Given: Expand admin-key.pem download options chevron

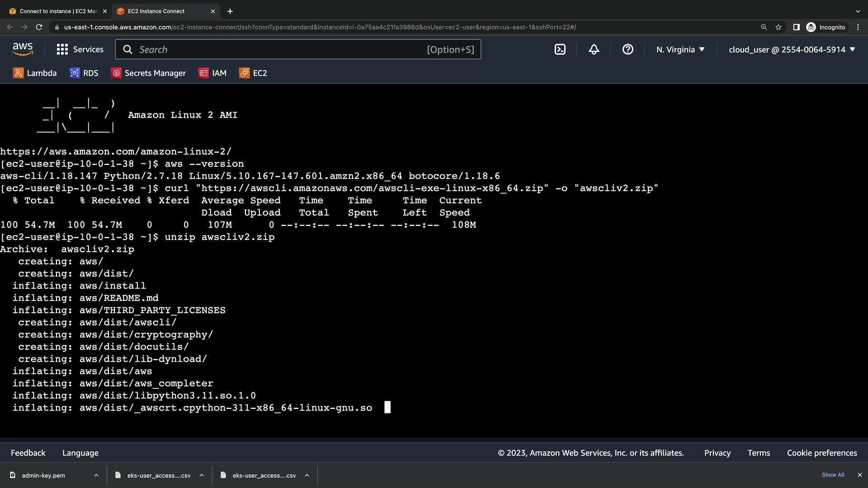Looking at the screenshot, I should 96,475.
